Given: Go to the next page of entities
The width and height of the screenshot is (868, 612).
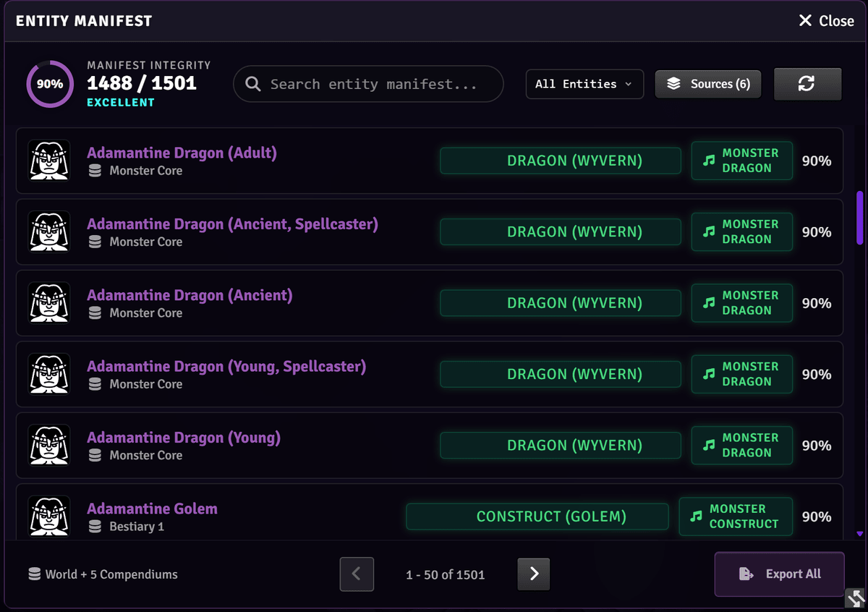Looking at the screenshot, I should [x=534, y=574].
